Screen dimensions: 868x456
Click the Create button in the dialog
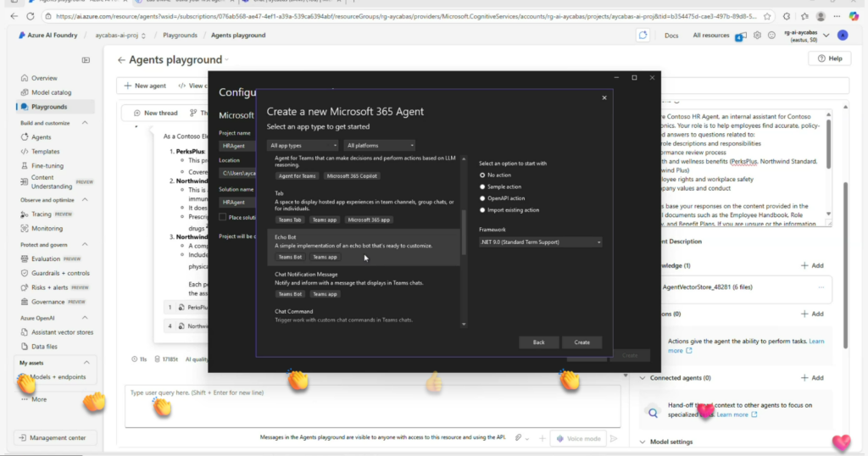pos(581,342)
